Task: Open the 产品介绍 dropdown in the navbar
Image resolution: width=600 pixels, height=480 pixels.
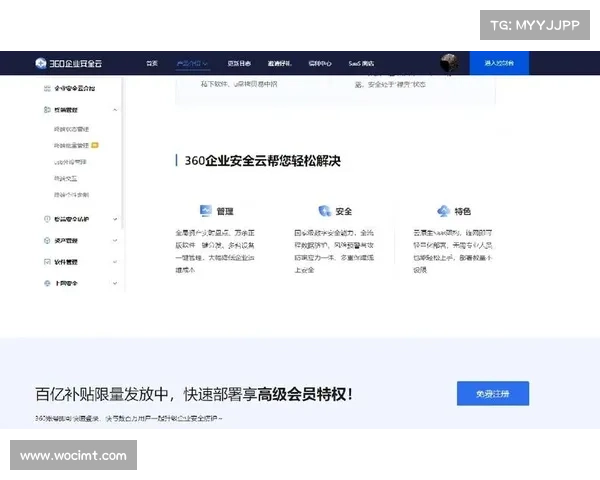Action: click(x=192, y=63)
